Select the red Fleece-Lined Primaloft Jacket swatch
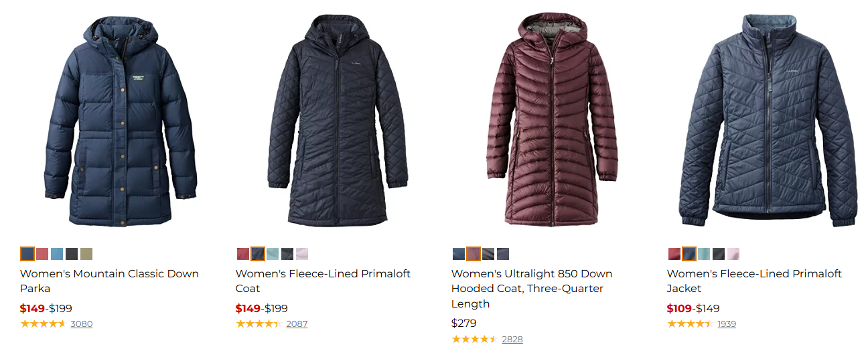 point(674,254)
